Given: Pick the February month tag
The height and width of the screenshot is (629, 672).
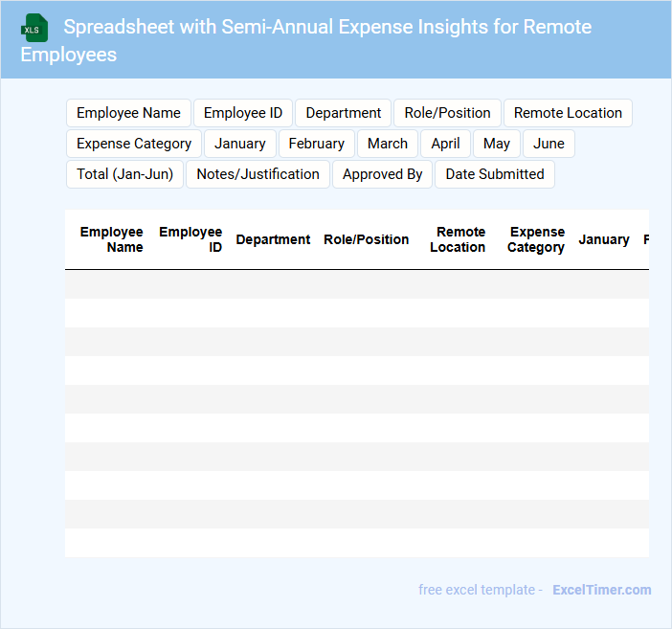Looking at the screenshot, I should 316,144.
